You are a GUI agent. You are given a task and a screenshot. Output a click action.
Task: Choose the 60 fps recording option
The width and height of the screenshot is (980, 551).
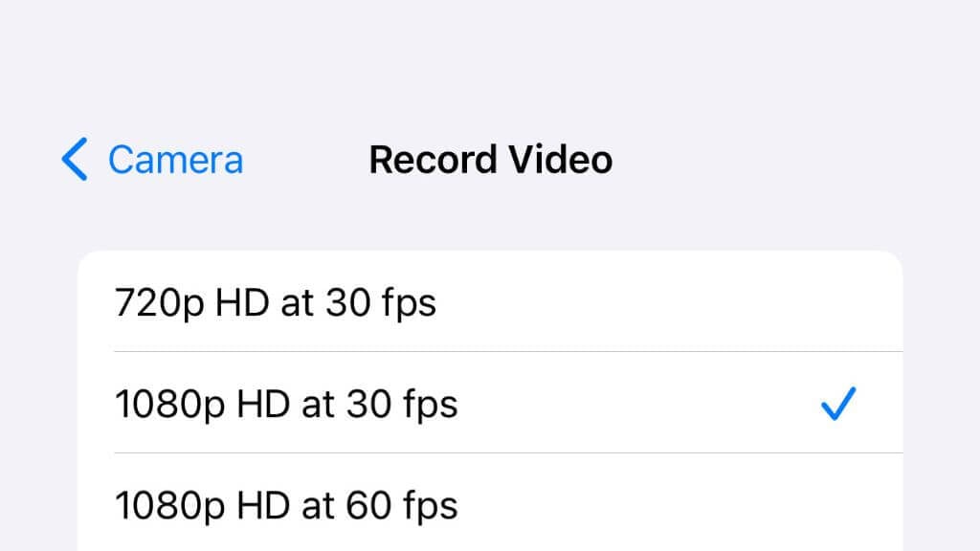pyautogui.click(x=490, y=503)
